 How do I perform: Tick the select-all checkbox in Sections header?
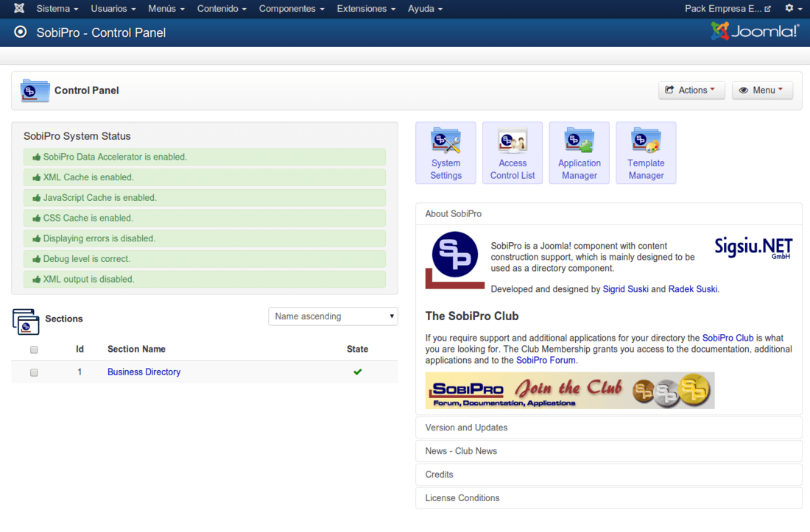[x=34, y=350]
